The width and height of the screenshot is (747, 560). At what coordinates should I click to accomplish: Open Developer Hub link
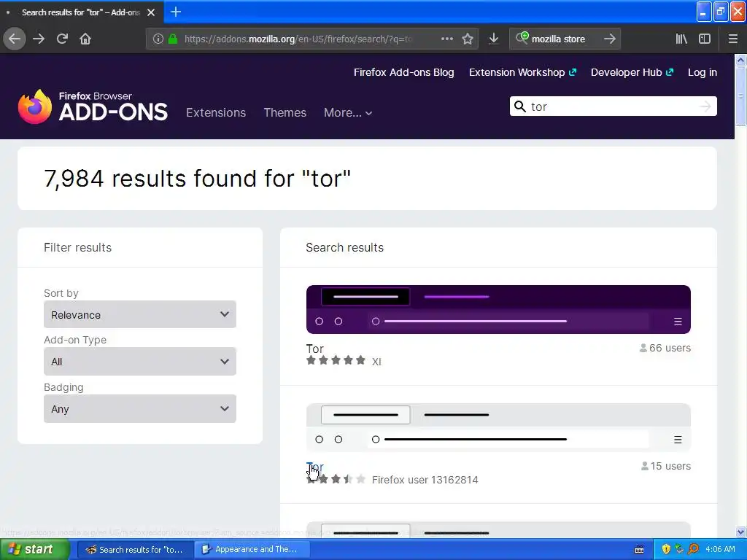pyautogui.click(x=632, y=72)
